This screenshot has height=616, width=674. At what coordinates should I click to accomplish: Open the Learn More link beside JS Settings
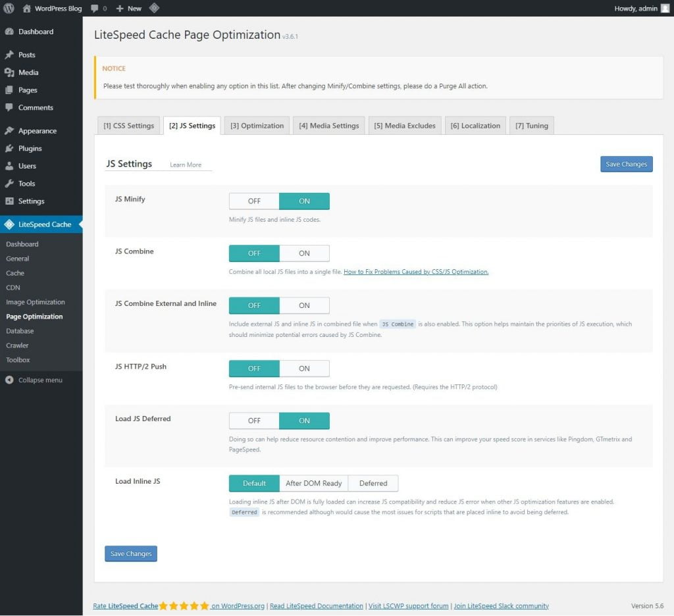186,165
